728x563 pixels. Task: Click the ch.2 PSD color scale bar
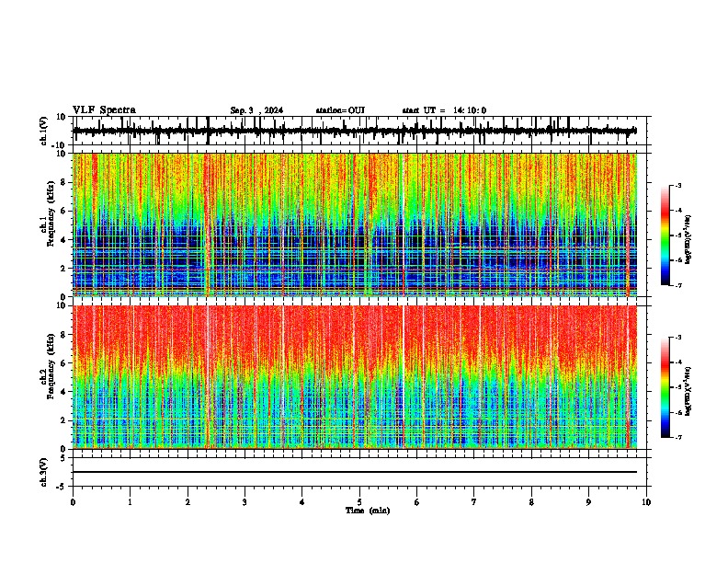665,387
